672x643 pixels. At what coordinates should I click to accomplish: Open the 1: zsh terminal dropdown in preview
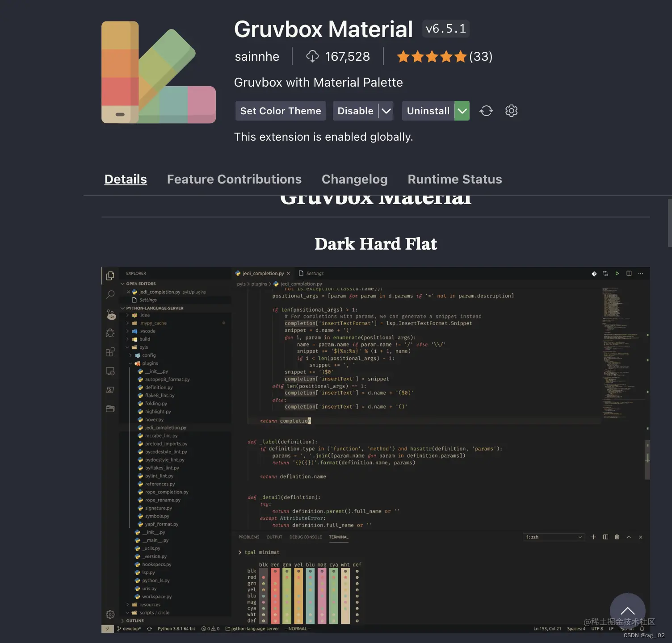click(554, 537)
